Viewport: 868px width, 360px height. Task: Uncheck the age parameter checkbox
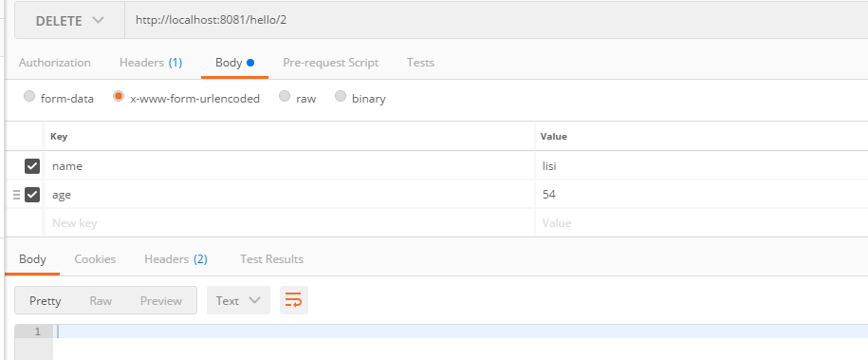[x=32, y=195]
